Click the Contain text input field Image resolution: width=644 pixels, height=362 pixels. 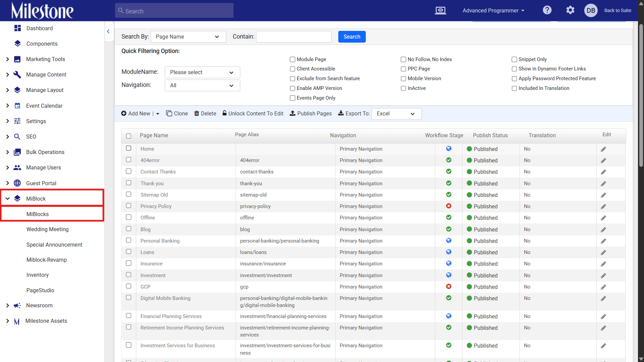coord(294,37)
